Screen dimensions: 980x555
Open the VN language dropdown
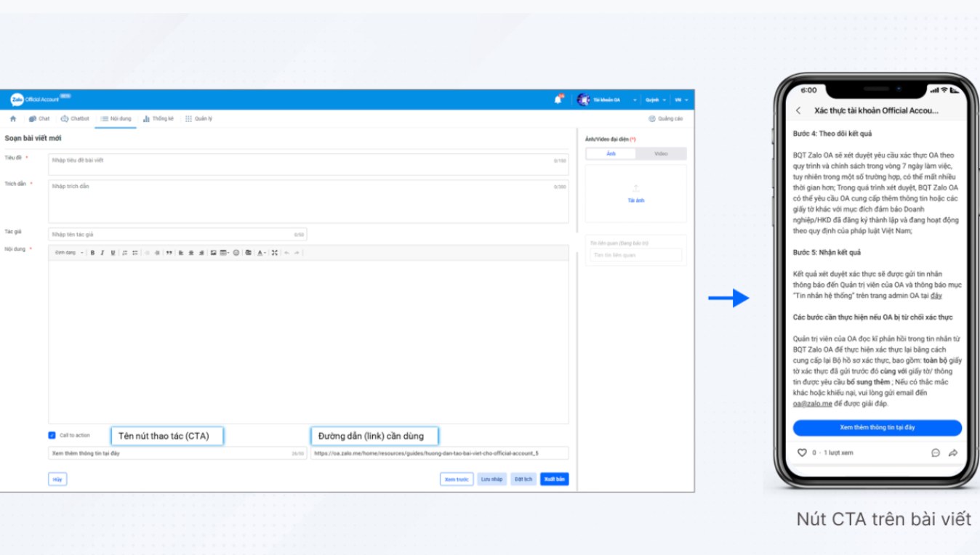click(681, 100)
